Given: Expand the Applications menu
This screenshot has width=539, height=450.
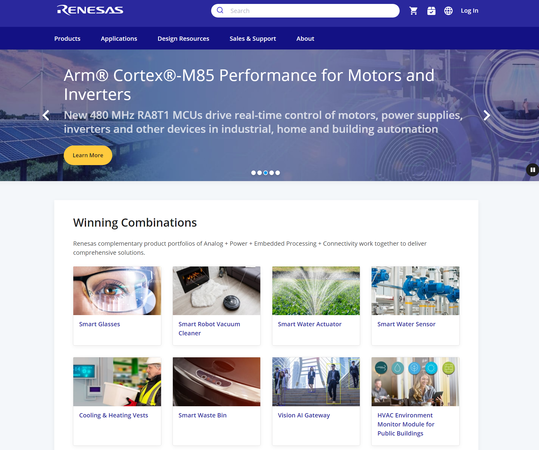Looking at the screenshot, I should (x=119, y=39).
